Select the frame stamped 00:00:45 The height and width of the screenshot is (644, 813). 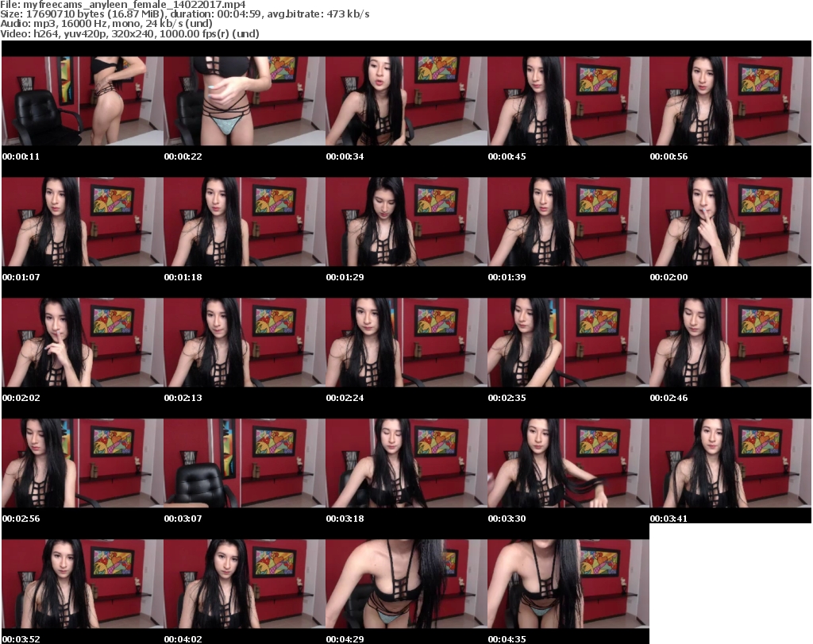[x=568, y=101]
